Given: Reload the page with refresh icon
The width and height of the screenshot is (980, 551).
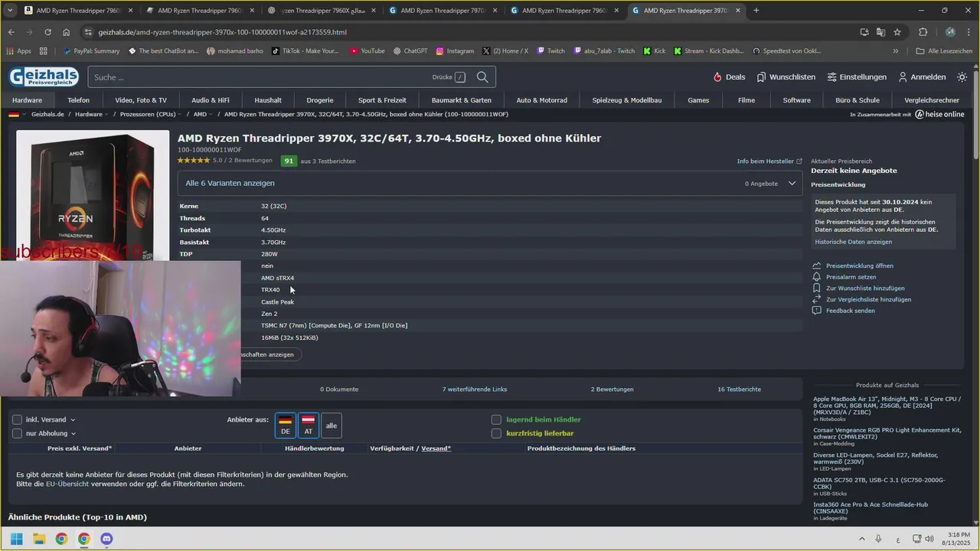Looking at the screenshot, I should coord(47,32).
